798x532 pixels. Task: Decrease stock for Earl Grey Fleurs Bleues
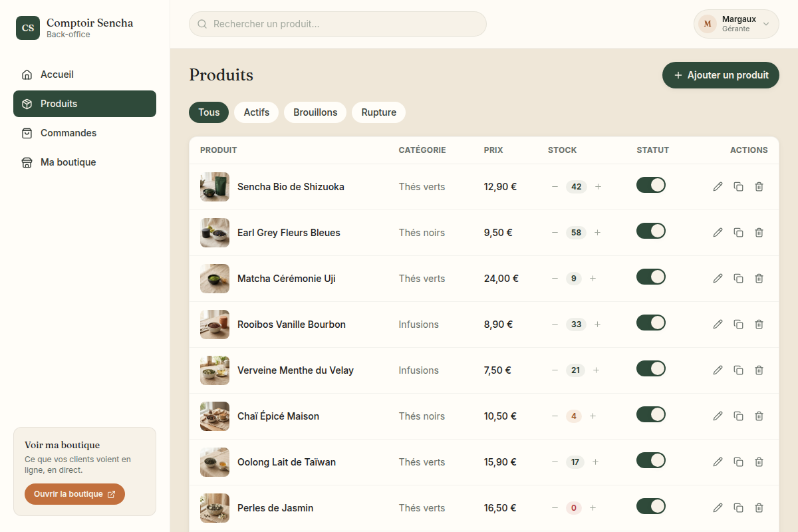pos(555,233)
